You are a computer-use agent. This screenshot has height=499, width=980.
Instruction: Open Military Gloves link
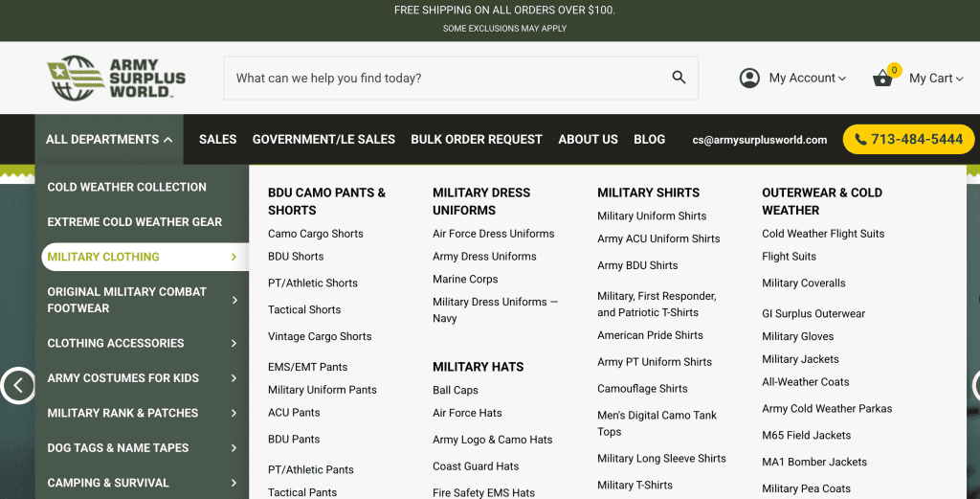(x=797, y=336)
